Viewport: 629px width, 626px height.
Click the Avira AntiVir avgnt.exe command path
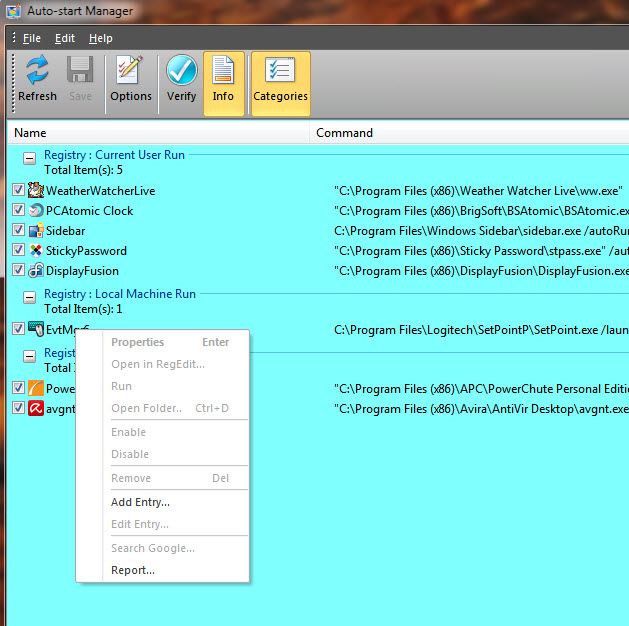(481, 409)
